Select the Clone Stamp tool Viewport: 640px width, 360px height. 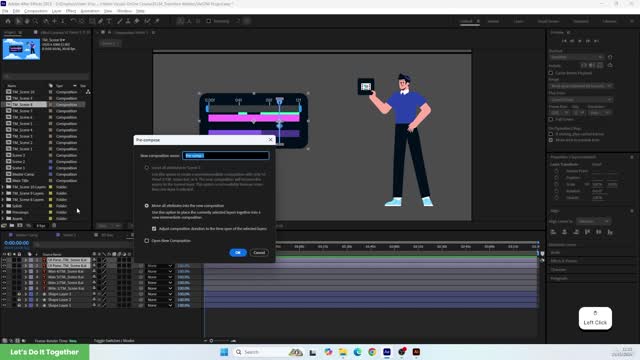coord(128,21)
